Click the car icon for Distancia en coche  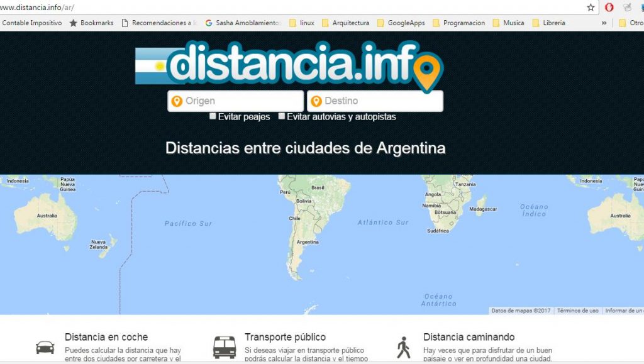click(x=45, y=347)
